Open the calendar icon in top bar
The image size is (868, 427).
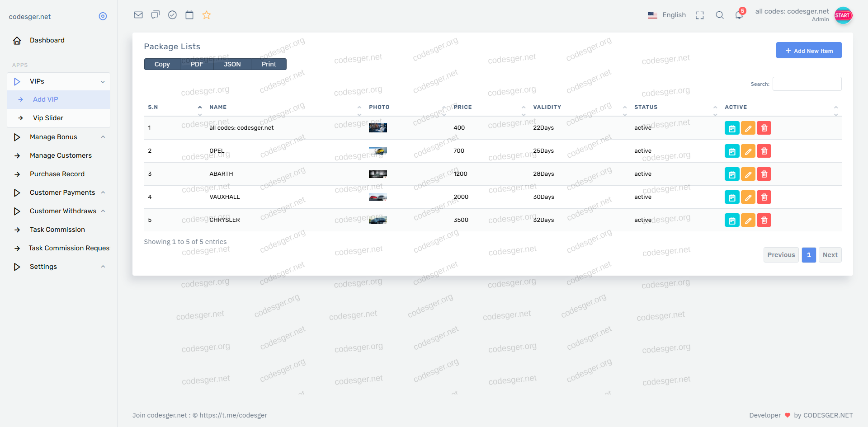(189, 15)
